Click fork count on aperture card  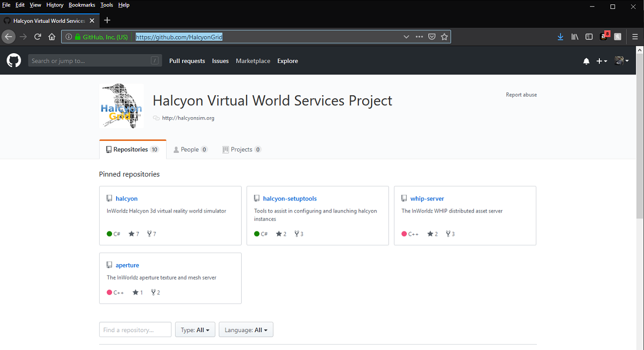[155, 292]
